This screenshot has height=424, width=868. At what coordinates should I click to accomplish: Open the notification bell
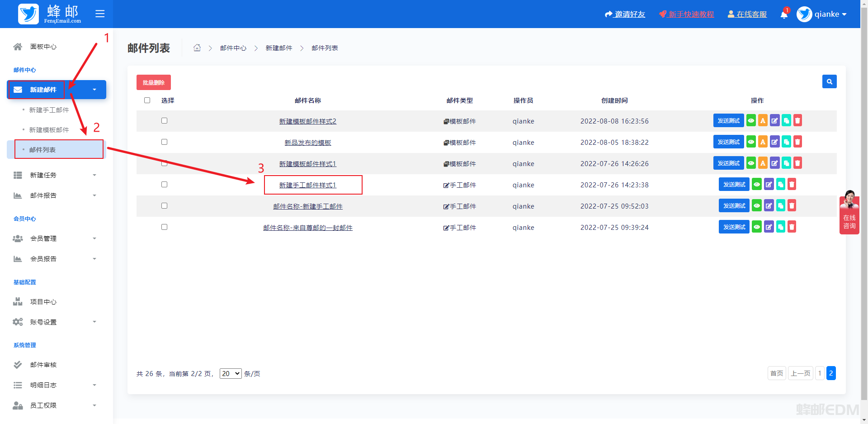784,14
